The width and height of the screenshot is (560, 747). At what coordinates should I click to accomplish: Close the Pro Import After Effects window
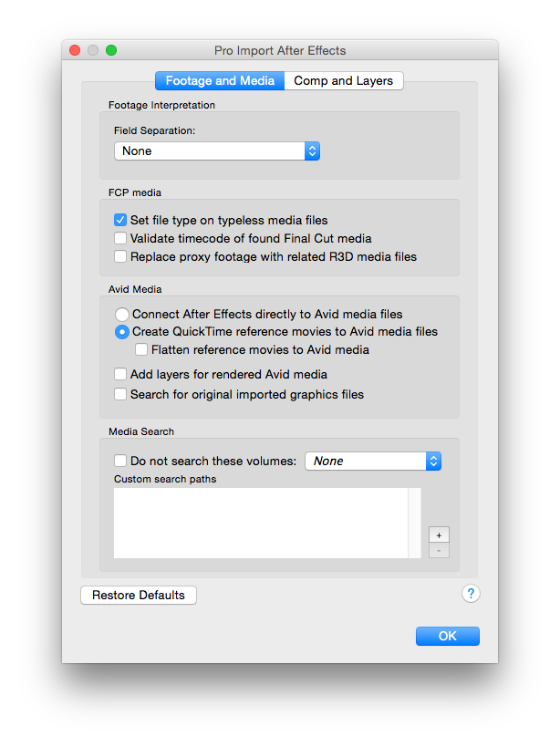(75, 50)
